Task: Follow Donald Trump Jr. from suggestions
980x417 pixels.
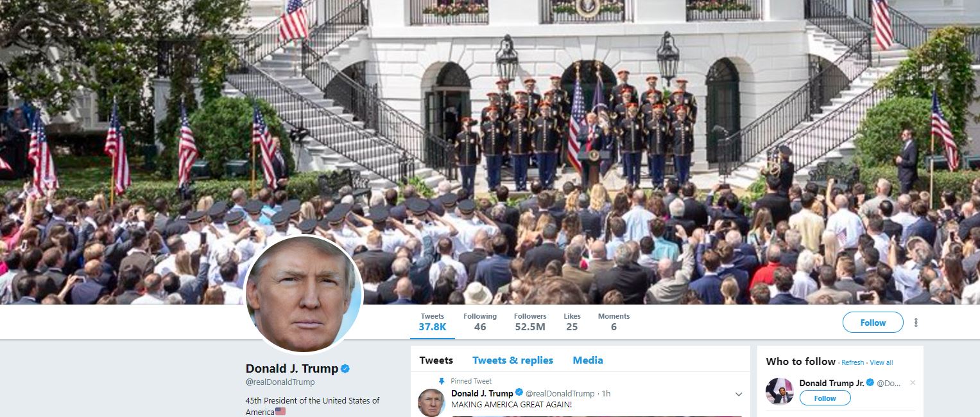Action: point(825,398)
